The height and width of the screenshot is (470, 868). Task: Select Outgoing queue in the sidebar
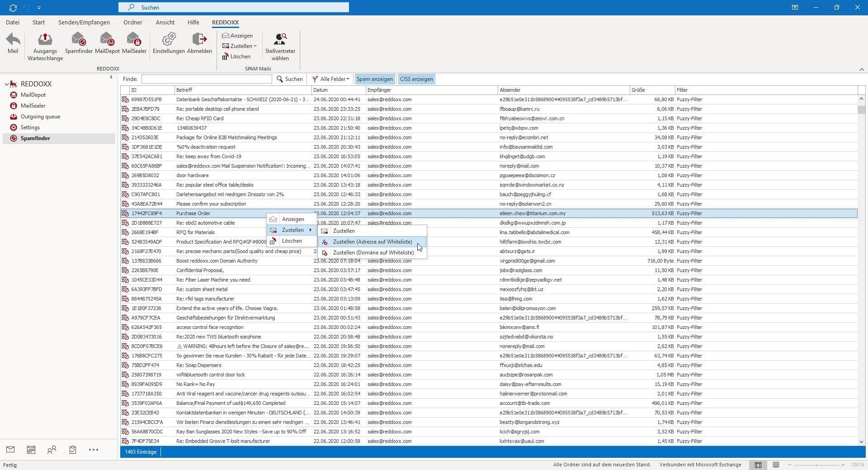(40, 117)
